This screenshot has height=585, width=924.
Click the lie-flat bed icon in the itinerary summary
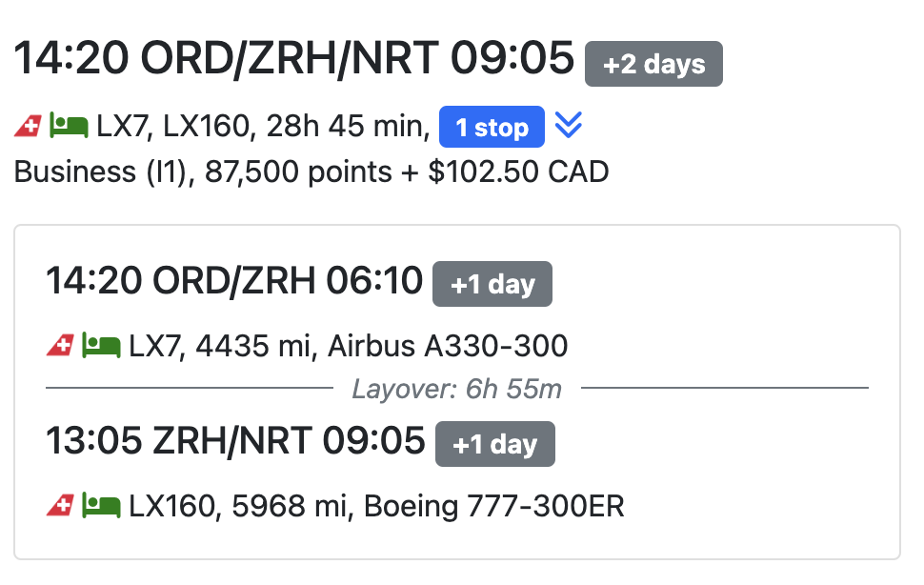69,126
